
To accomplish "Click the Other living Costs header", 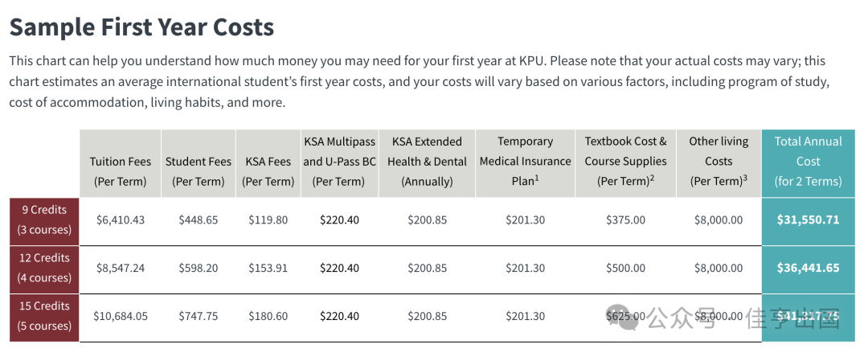I will pos(719,163).
